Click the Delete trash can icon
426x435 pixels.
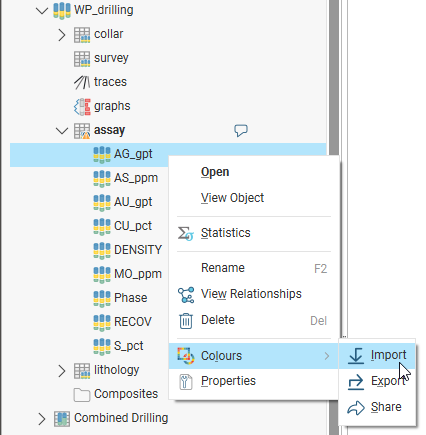pyautogui.click(x=186, y=321)
